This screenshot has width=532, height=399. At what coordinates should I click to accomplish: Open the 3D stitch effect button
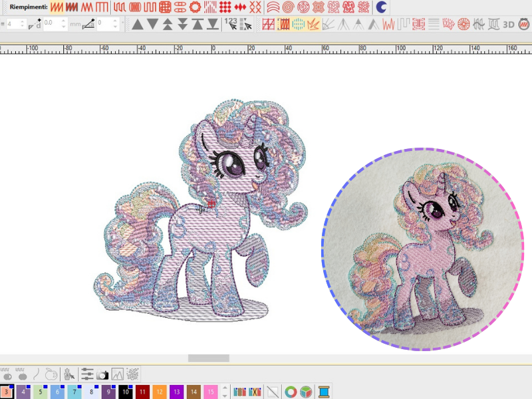pos(509,24)
